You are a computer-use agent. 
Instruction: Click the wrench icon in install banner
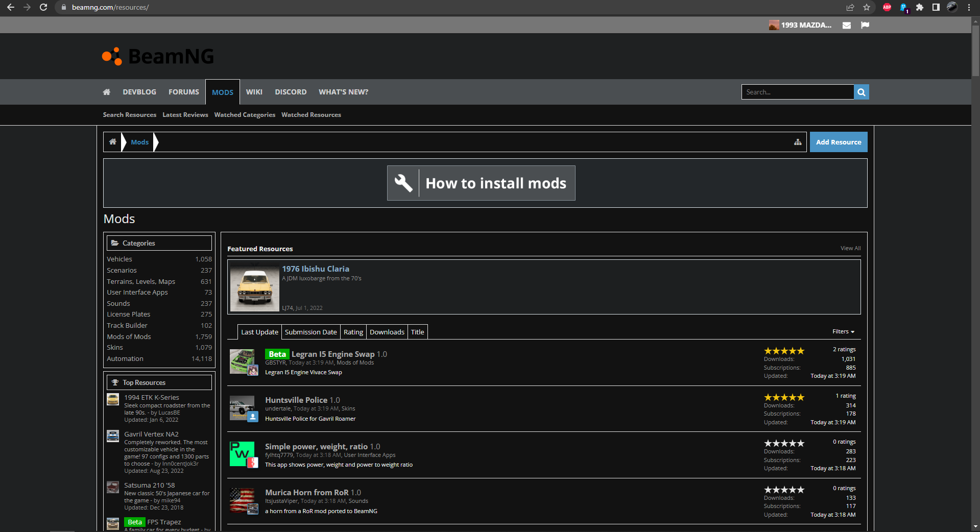click(x=403, y=183)
